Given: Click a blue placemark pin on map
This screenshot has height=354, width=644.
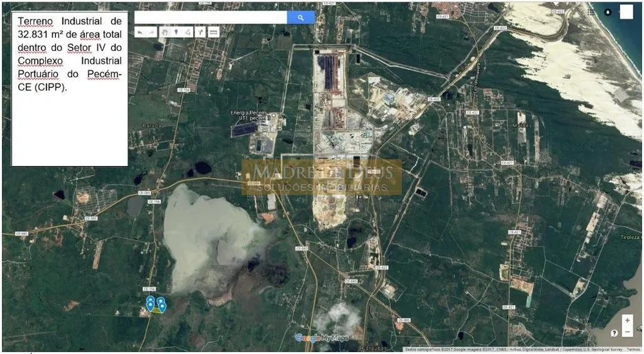Looking at the screenshot, I should click(x=150, y=304).
